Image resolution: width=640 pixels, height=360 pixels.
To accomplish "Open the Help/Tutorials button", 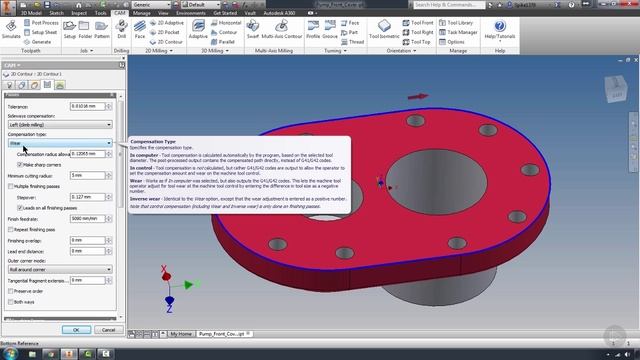I will click(500, 29).
